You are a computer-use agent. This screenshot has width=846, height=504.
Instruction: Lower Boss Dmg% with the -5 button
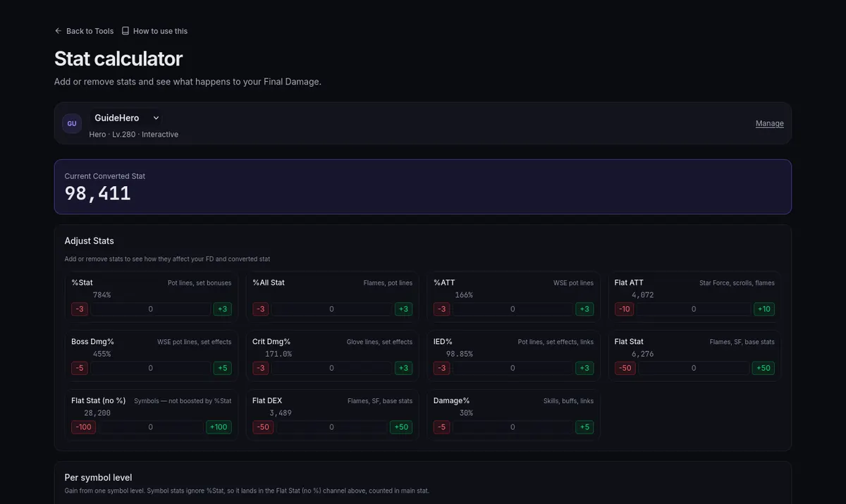(x=80, y=368)
